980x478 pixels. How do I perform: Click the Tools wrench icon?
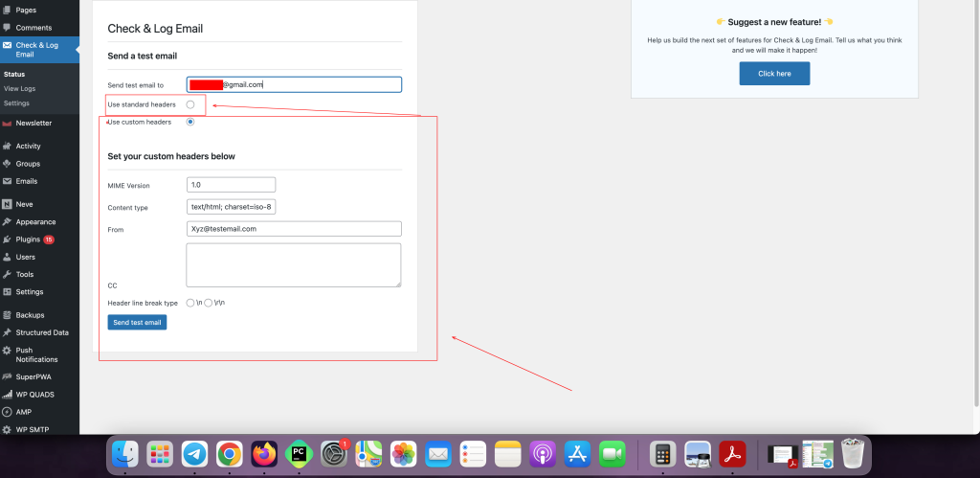pyautogui.click(x=7, y=275)
